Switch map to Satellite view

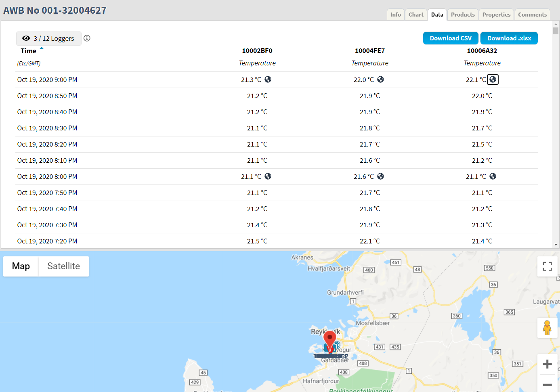pyautogui.click(x=64, y=266)
